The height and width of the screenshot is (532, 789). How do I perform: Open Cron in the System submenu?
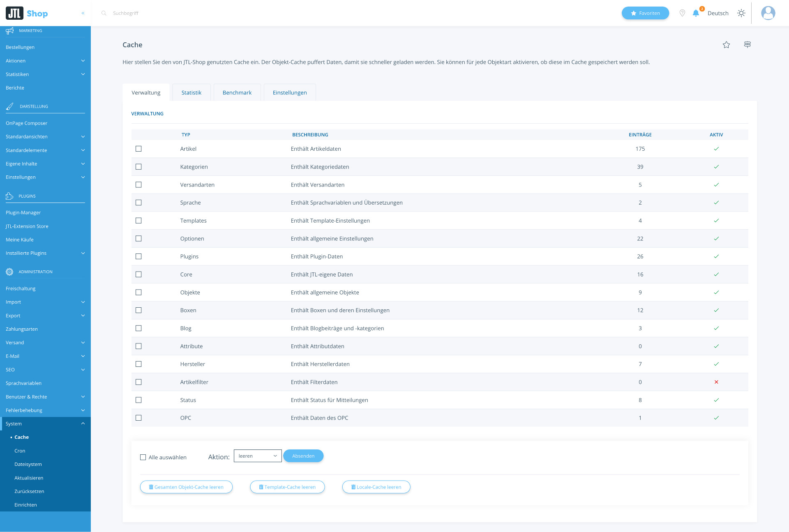(20, 451)
